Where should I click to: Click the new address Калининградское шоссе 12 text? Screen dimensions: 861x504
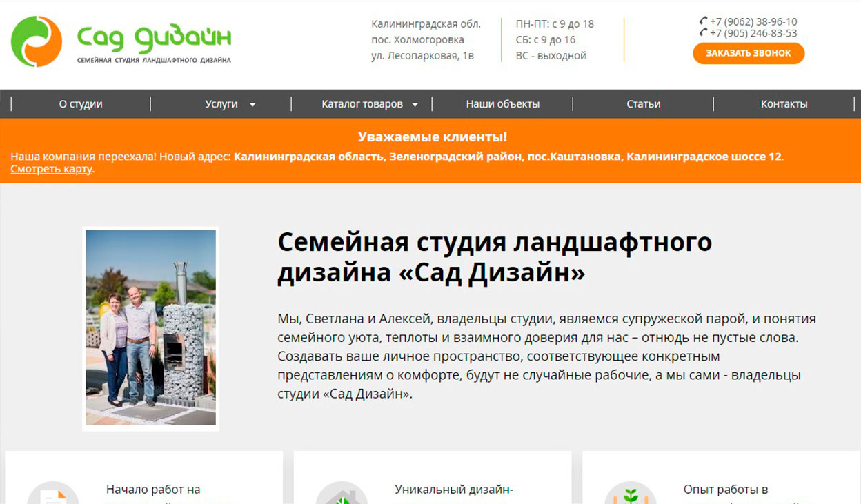[704, 157]
